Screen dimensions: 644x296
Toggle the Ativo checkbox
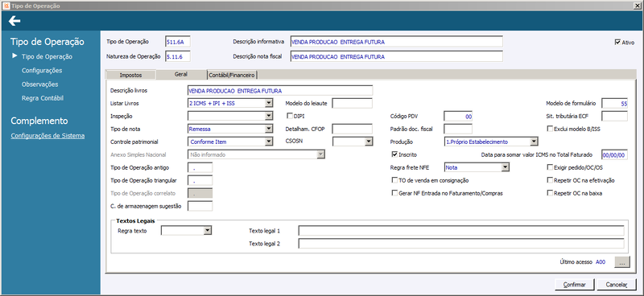click(x=617, y=42)
